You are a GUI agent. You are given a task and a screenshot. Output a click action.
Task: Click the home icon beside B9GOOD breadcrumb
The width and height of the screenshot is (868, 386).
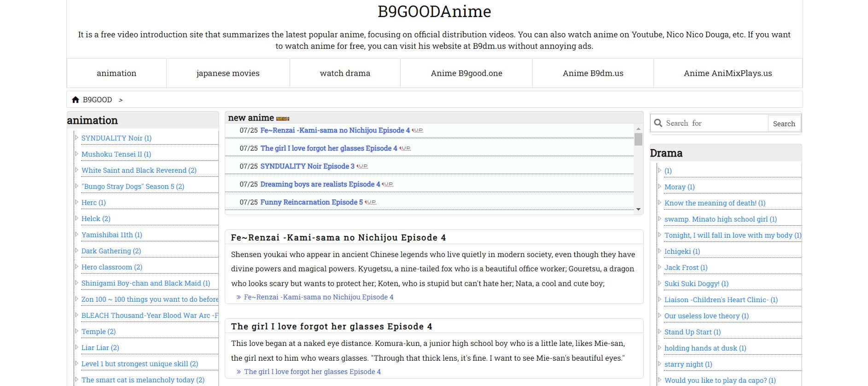coord(76,99)
